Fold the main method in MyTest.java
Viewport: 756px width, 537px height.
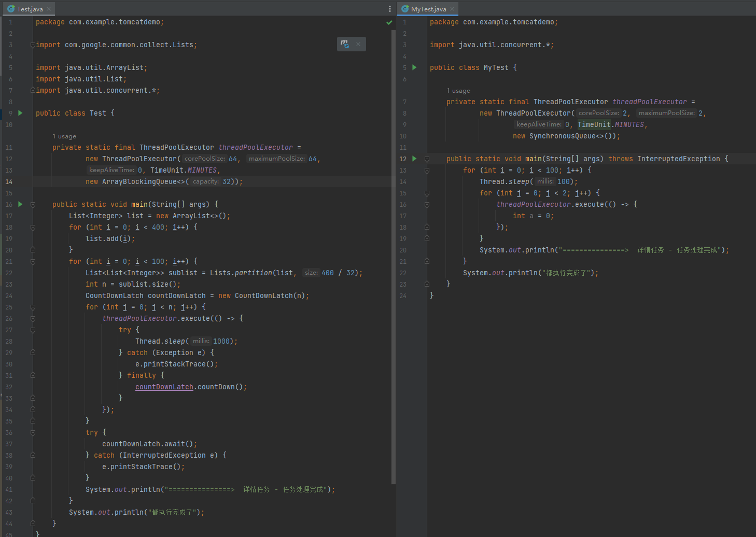coord(427,159)
